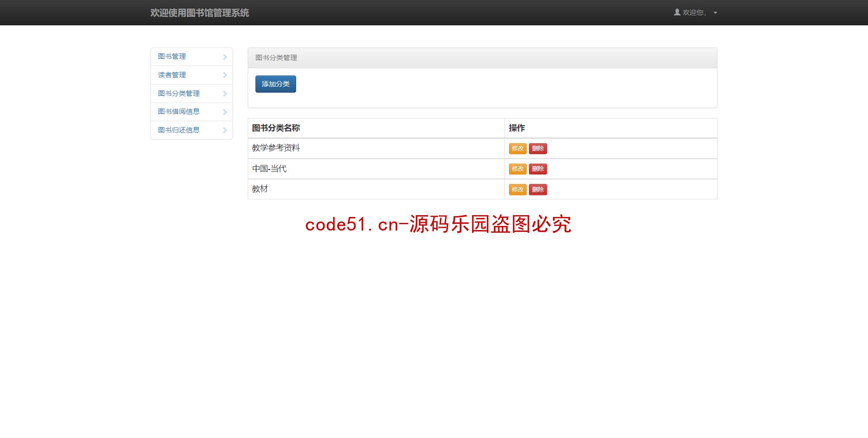Click 修改 for 教材 row

518,190
